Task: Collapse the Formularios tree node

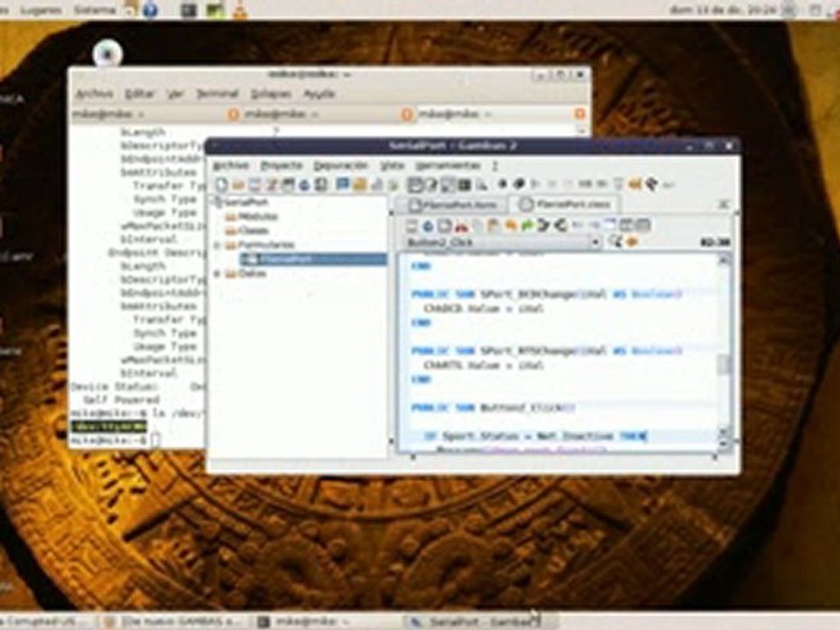Action: coord(218,245)
